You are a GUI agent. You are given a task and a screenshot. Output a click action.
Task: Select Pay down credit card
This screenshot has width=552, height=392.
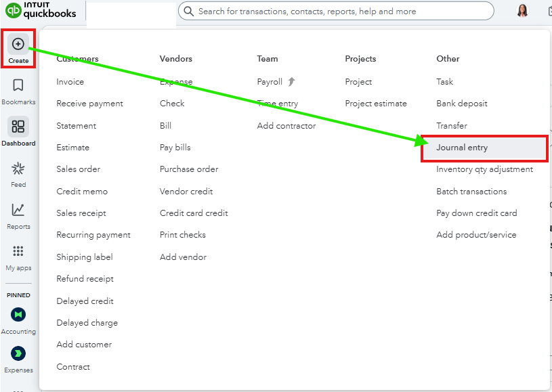(477, 213)
